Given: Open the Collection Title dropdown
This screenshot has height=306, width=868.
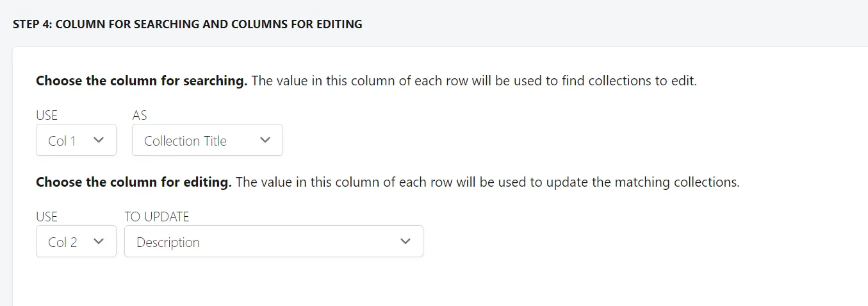Looking at the screenshot, I should click(x=208, y=140).
